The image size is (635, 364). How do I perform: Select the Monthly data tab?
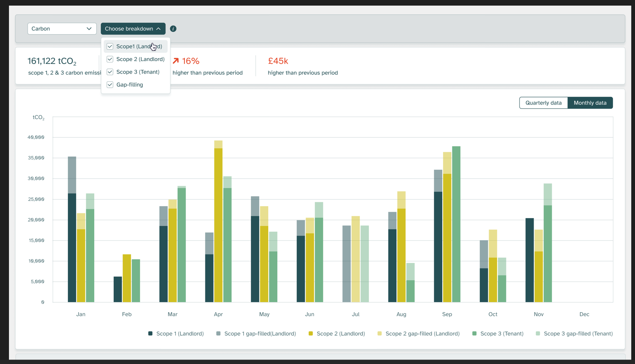pyautogui.click(x=590, y=103)
